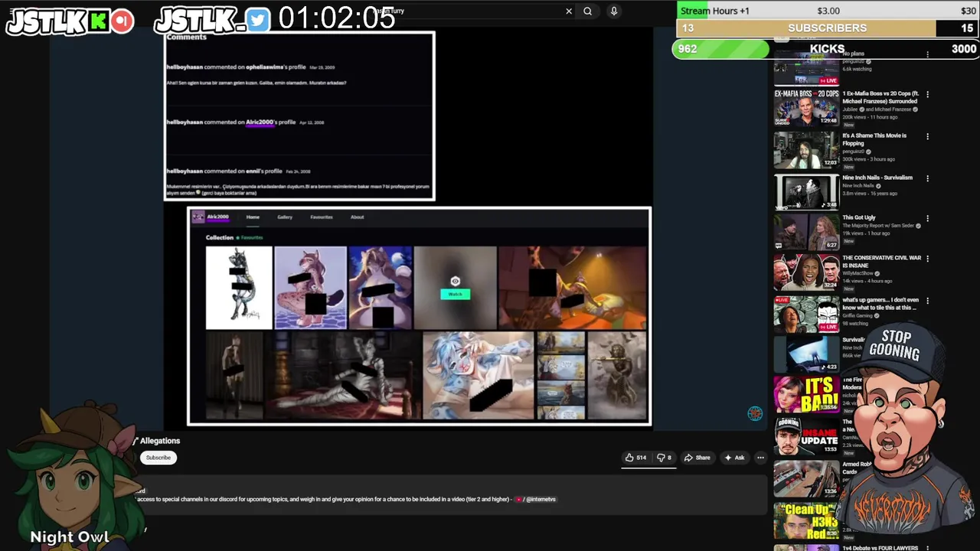This screenshot has width=980, height=551.
Task: Click the Alric2000 profile avatar in the video
Action: coord(198,217)
